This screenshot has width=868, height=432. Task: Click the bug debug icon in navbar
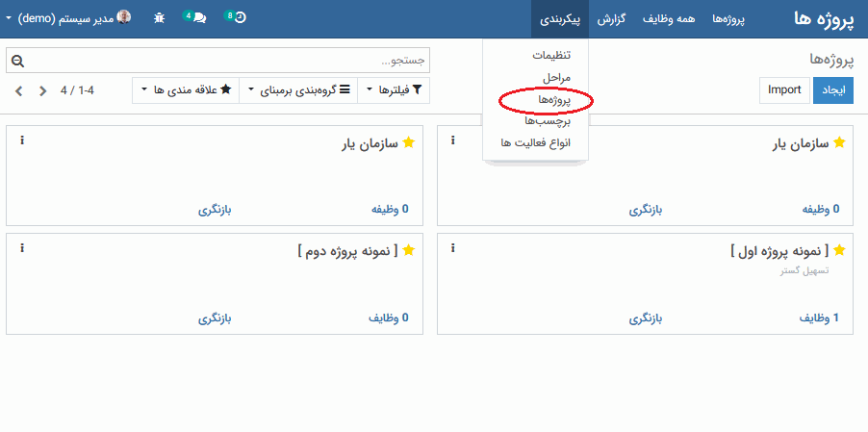click(x=159, y=18)
